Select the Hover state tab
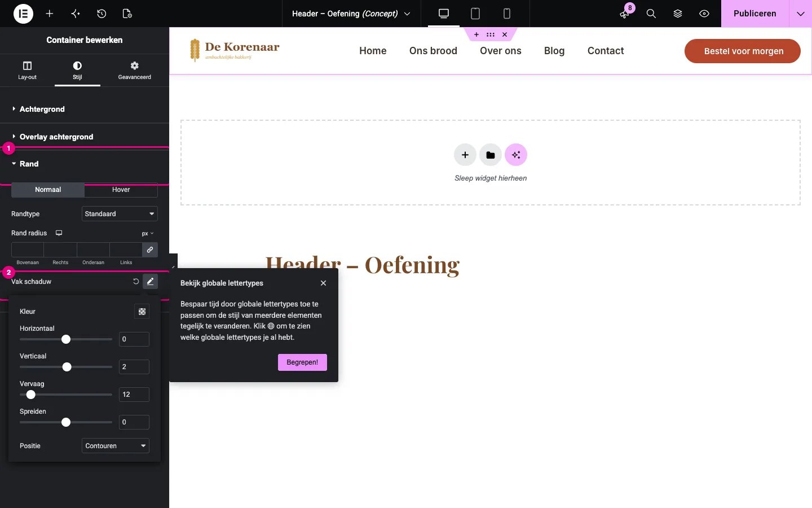This screenshot has height=508, width=812. pos(121,190)
